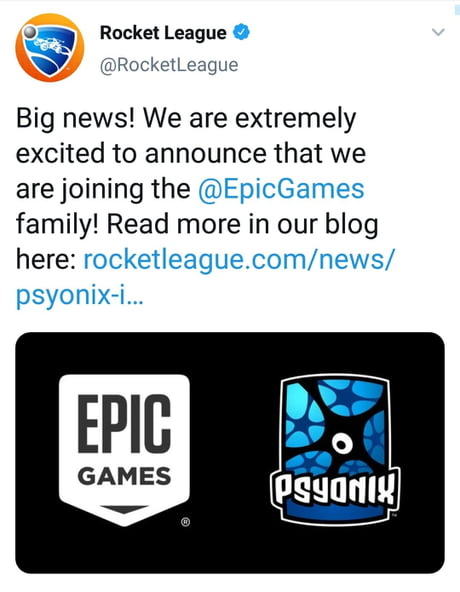This screenshot has height=592, width=460.
Task: Click the EPIC lettering in the shield
Action: (124, 423)
